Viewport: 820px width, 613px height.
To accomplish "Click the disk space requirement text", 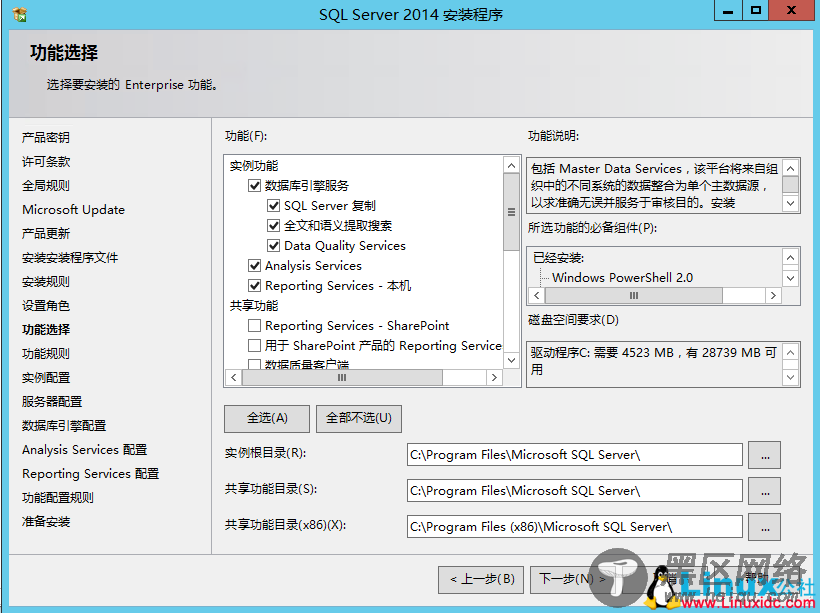I will pos(653,361).
